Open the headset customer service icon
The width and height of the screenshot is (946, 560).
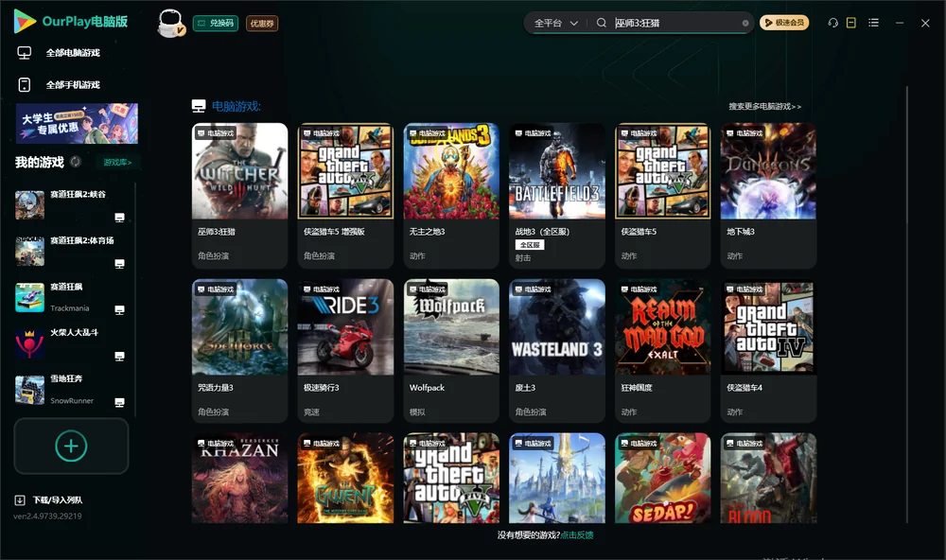click(x=832, y=23)
